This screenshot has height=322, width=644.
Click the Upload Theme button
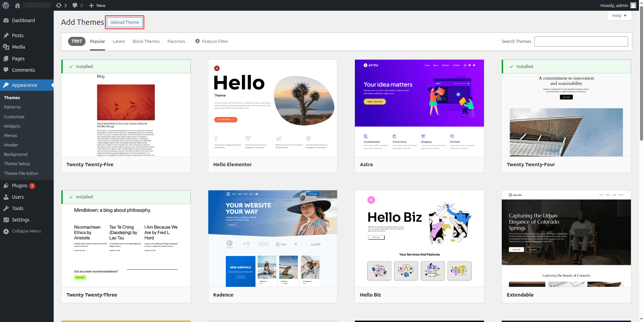(x=124, y=22)
